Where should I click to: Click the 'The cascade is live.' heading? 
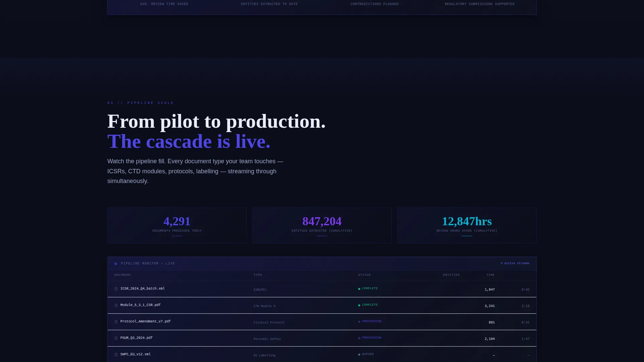189,141
